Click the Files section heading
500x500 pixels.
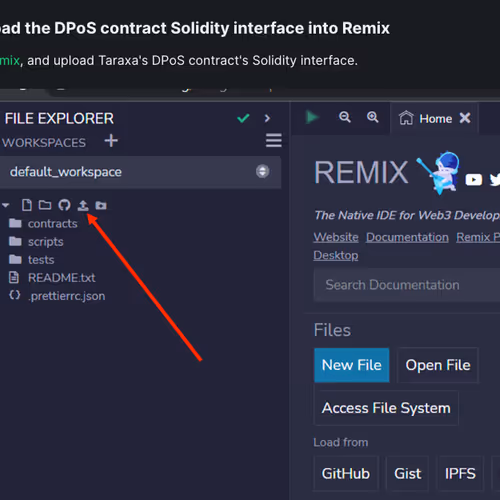(332, 330)
